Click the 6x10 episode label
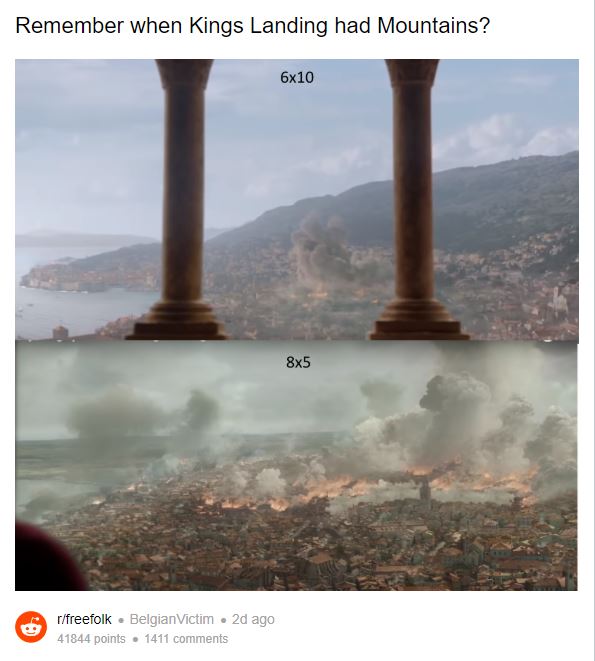The height and width of the screenshot is (661, 595). pos(297,77)
